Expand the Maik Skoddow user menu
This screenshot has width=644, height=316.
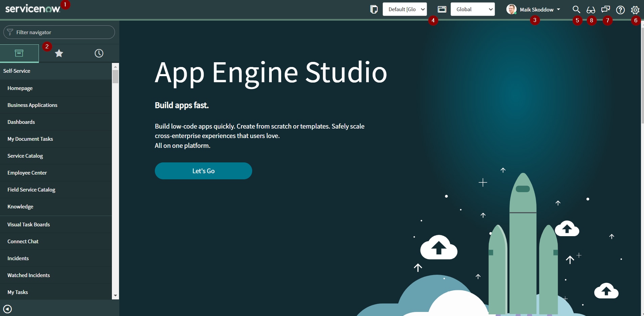coord(534,9)
